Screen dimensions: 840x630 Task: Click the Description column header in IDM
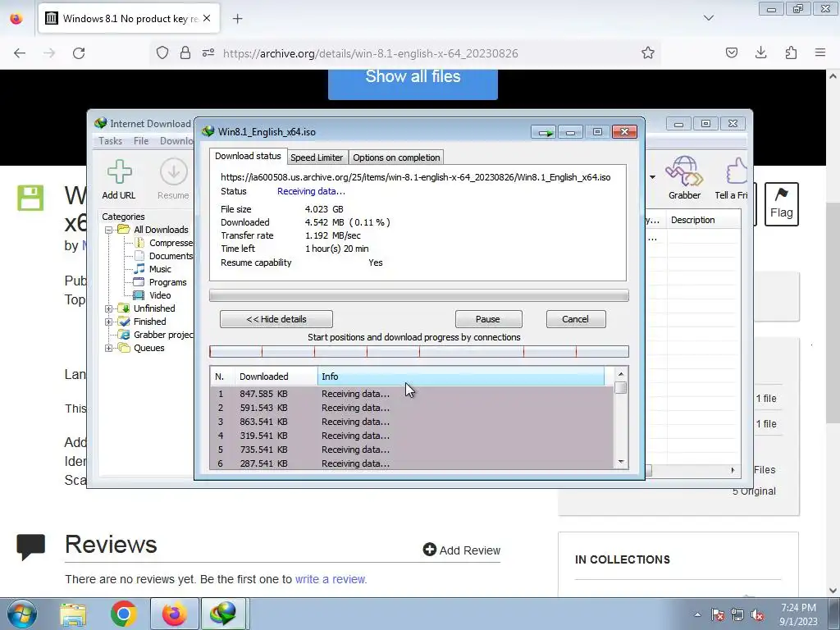[703, 220]
